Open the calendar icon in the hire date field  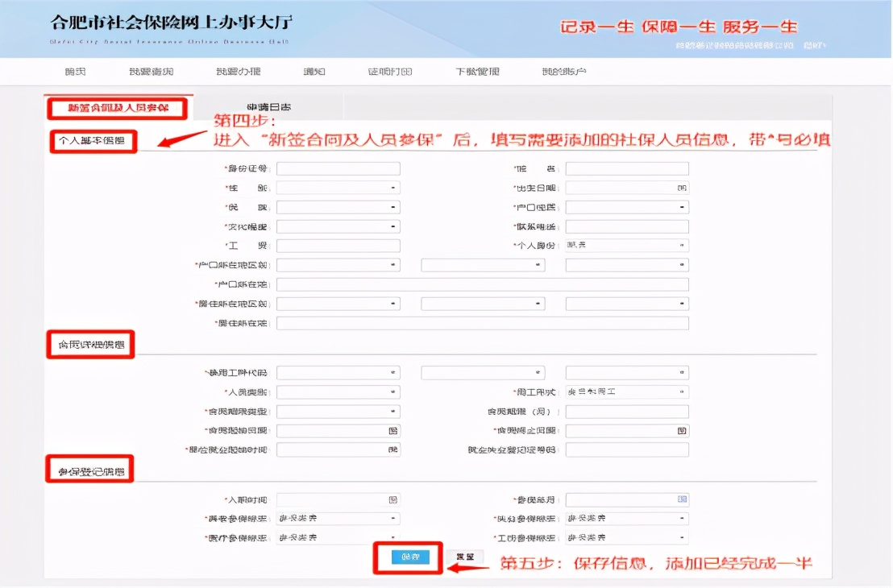(393, 499)
